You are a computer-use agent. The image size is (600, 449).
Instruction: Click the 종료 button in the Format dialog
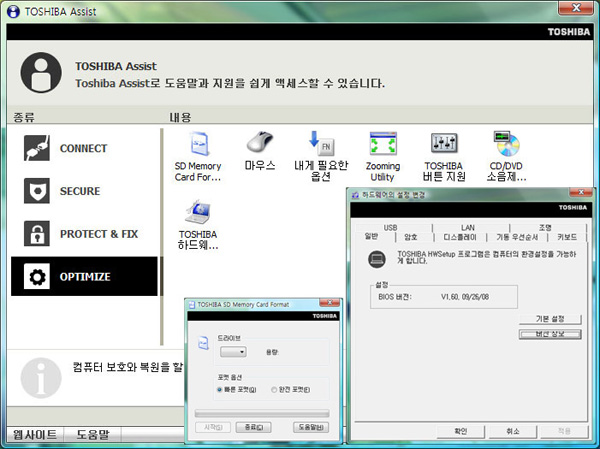[x=253, y=427]
